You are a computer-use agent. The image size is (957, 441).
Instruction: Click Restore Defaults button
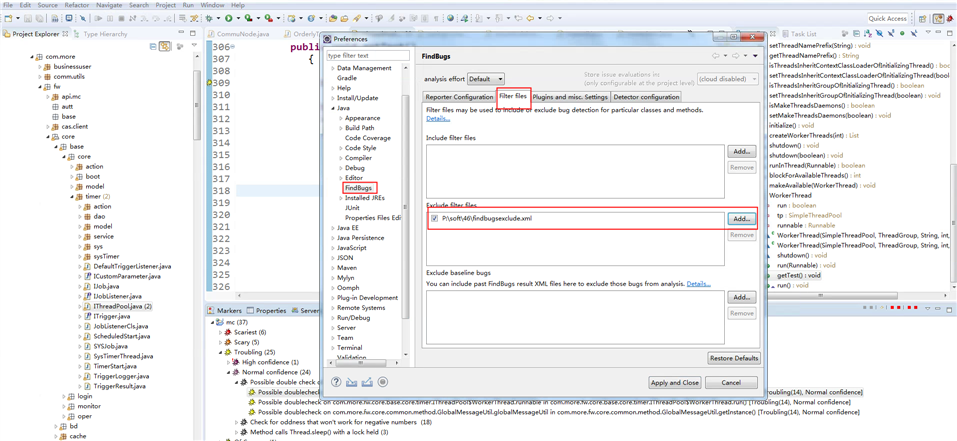tap(734, 358)
